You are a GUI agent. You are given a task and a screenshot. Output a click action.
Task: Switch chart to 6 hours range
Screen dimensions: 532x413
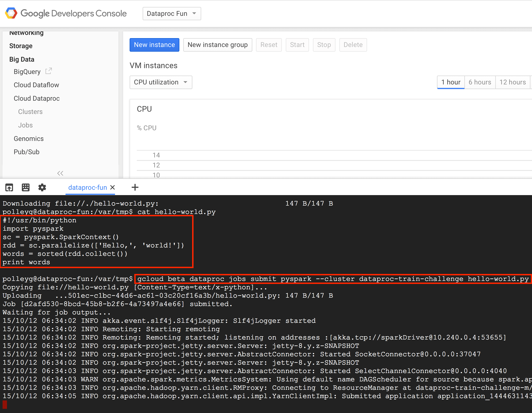pos(480,82)
